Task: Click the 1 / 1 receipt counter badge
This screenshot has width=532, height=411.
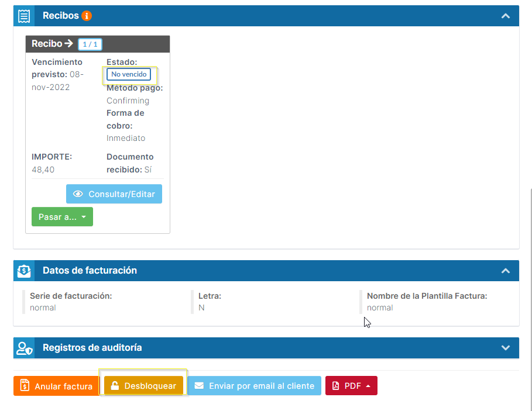Action: click(90, 44)
